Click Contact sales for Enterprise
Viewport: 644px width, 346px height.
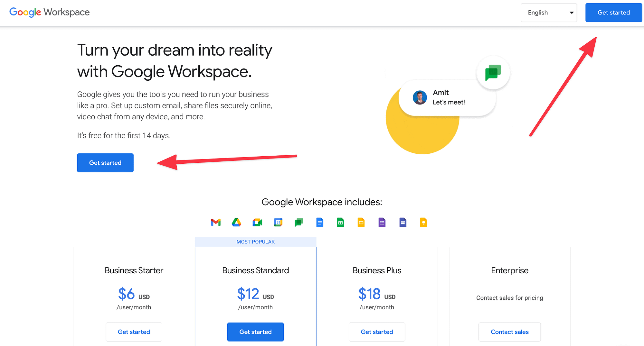509,332
